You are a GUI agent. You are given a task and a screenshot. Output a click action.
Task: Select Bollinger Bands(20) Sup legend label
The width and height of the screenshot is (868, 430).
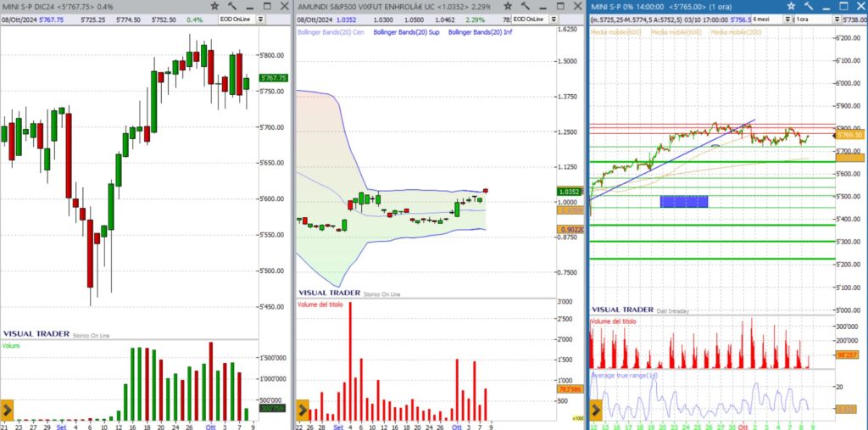click(x=406, y=33)
